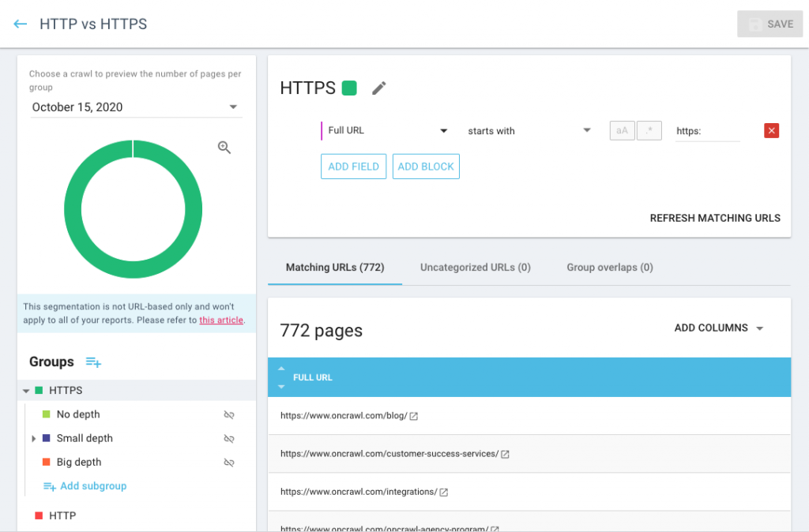Switch to Group overlaps tab

tap(609, 268)
